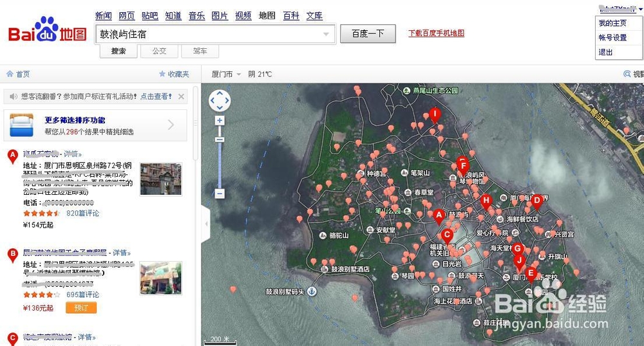
Task: Click the 百度一下 search button
Action: tap(368, 33)
